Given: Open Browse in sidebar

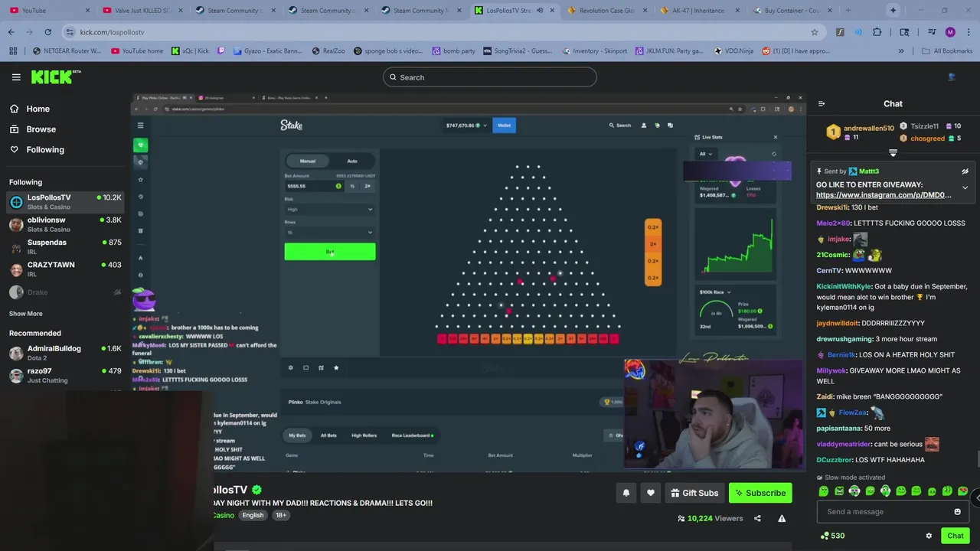Looking at the screenshot, I should click(x=32, y=129).
